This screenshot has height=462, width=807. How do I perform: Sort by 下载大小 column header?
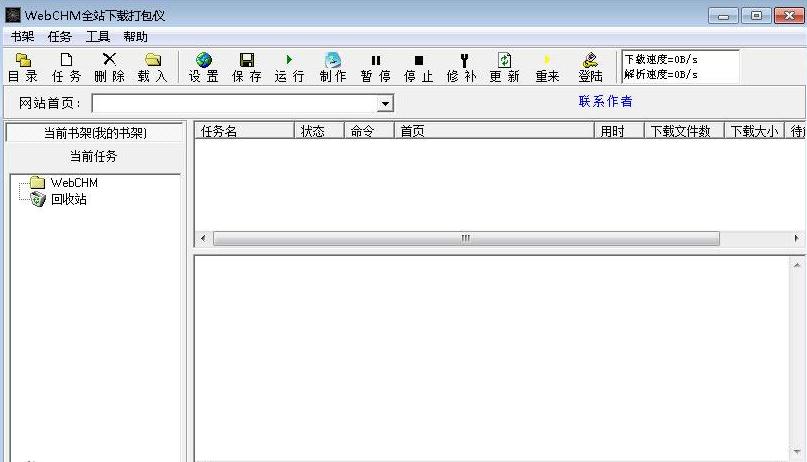pyautogui.click(x=754, y=131)
